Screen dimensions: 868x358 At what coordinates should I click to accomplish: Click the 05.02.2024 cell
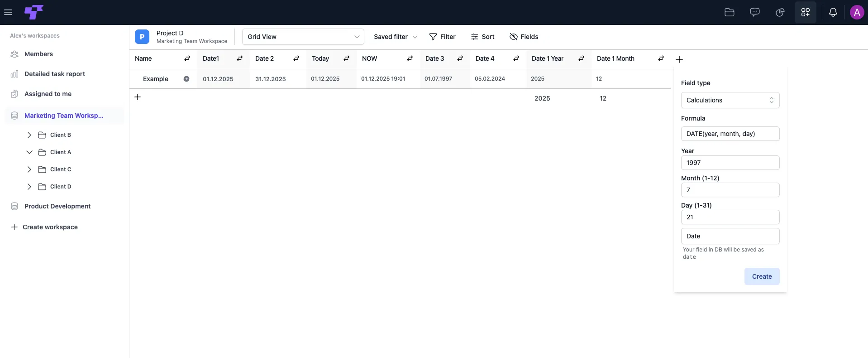coord(498,79)
